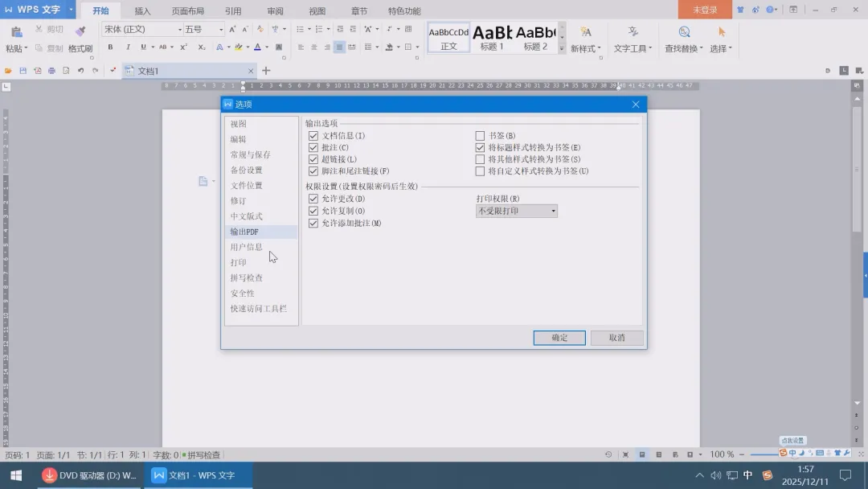Switch to the 引用 ribbon tab
Image resolution: width=868 pixels, height=489 pixels.
pyautogui.click(x=233, y=11)
